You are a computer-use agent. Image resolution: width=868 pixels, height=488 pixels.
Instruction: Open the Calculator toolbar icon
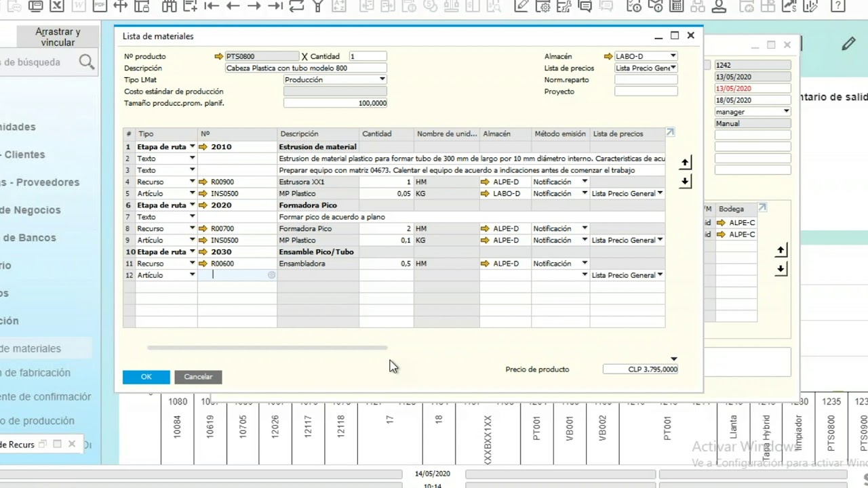(x=676, y=6)
